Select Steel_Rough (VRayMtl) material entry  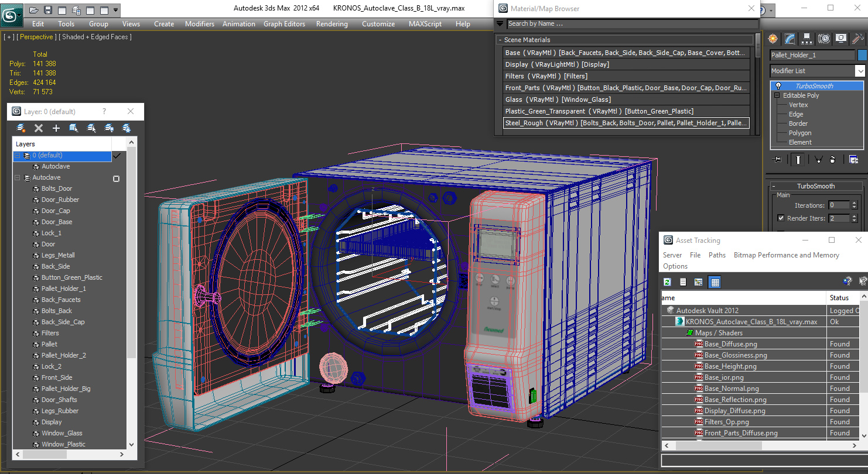click(x=627, y=123)
